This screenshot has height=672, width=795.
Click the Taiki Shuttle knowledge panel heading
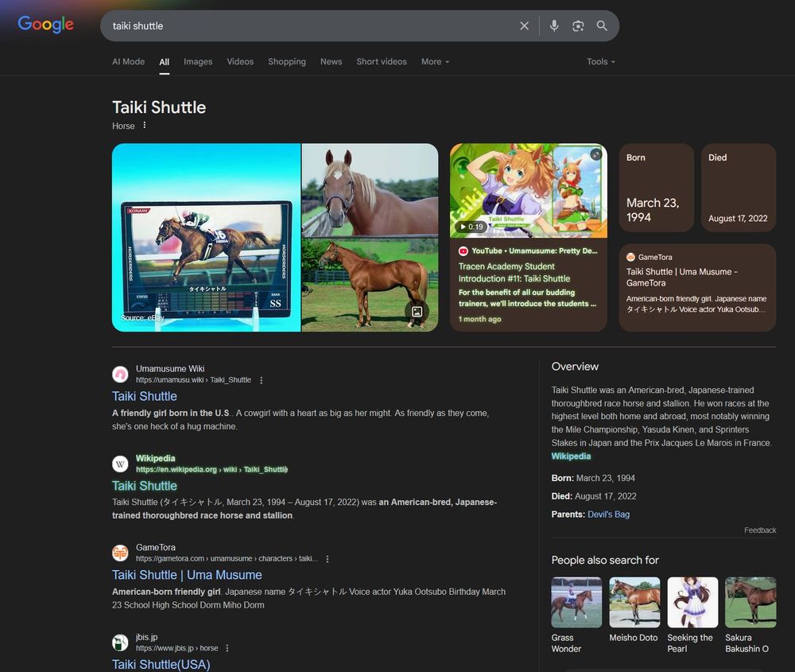tap(159, 107)
